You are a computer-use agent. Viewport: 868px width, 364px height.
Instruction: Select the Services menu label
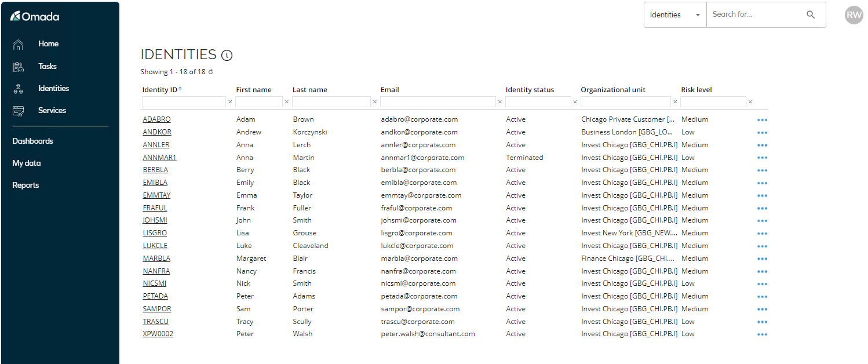point(52,111)
